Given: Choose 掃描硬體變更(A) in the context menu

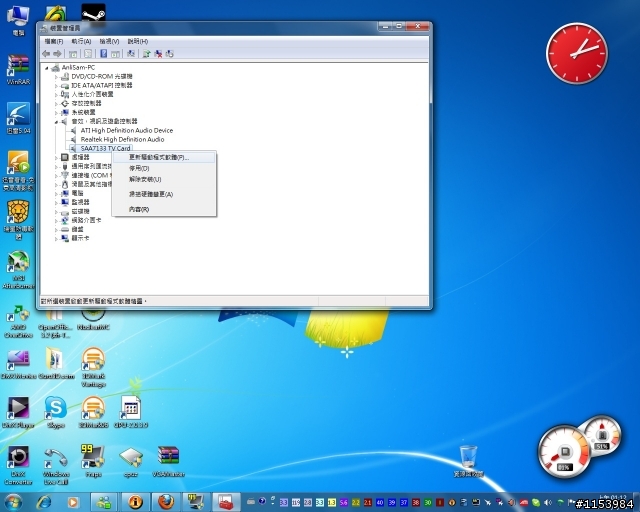Looking at the screenshot, I should pos(164,194).
